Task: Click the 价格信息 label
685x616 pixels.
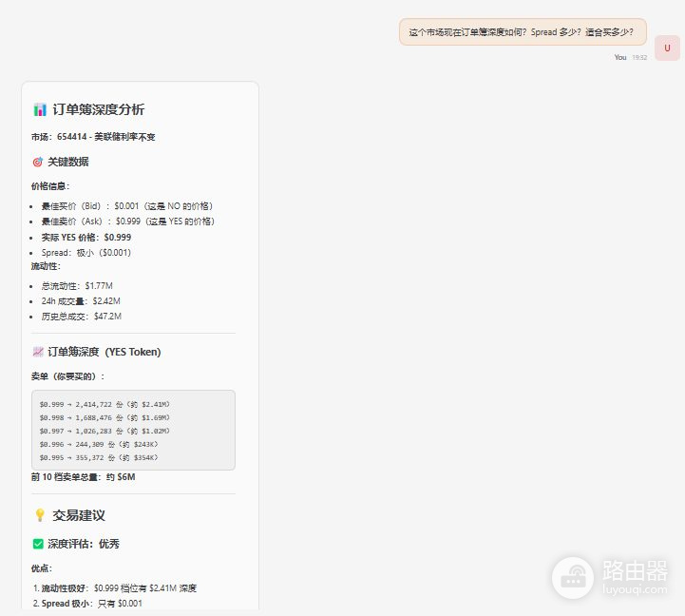Action: point(50,186)
